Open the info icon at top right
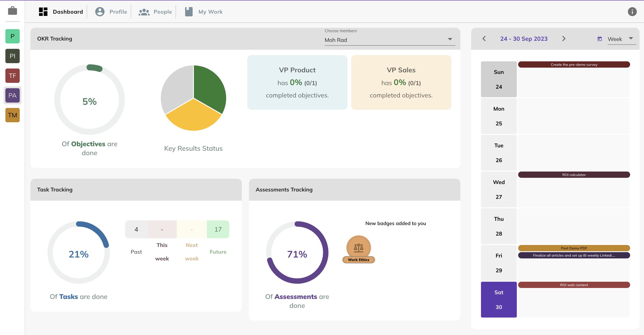 (632, 11)
